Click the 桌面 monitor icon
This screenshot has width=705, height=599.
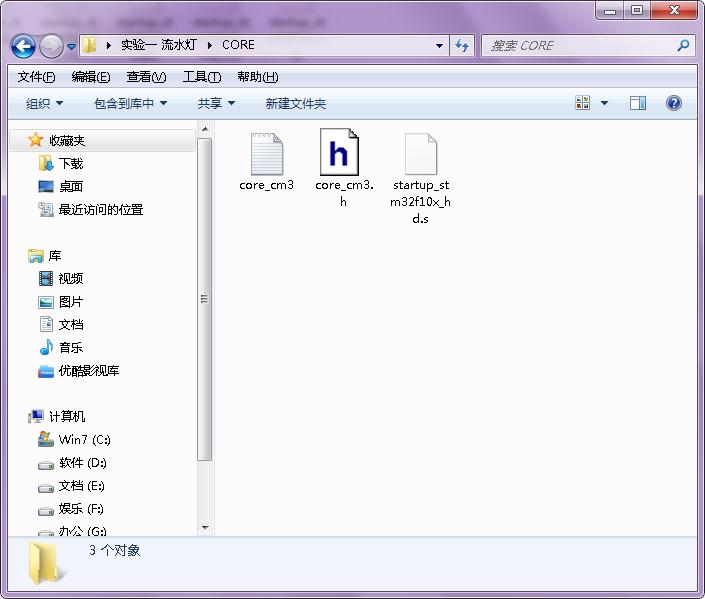coord(46,187)
